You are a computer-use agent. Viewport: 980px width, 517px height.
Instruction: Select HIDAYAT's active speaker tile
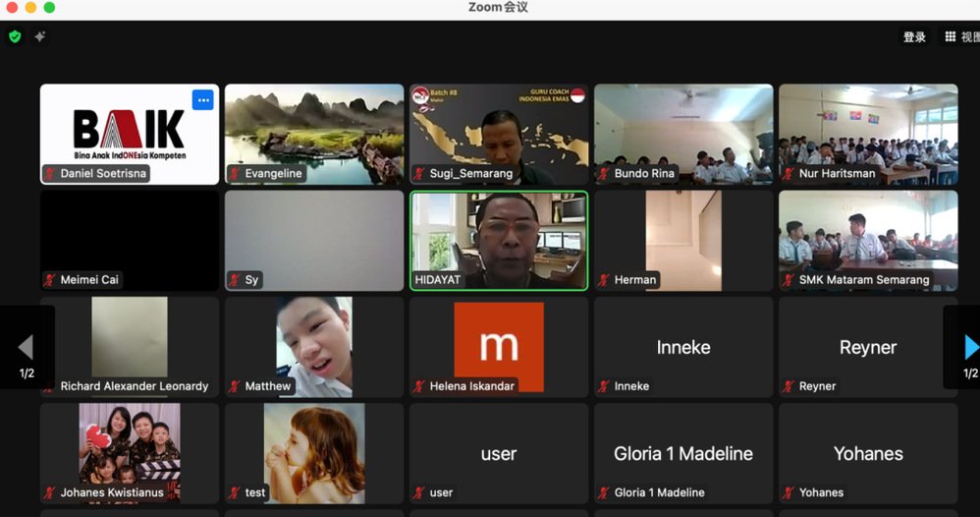pos(499,241)
